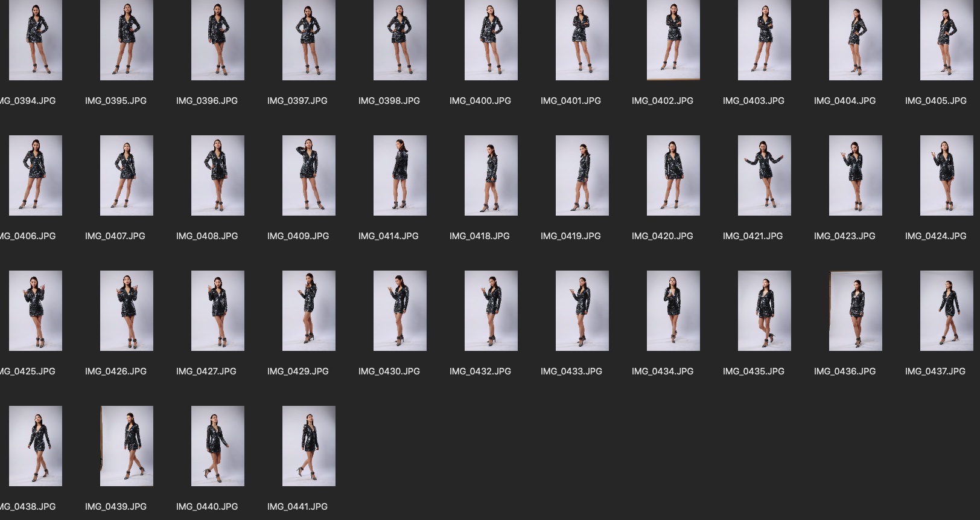Image resolution: width=980 pixels, height=520 pixels.
Task: Pick the IMG_0402.JPG image thumbnail
Action: pos(673,40)
